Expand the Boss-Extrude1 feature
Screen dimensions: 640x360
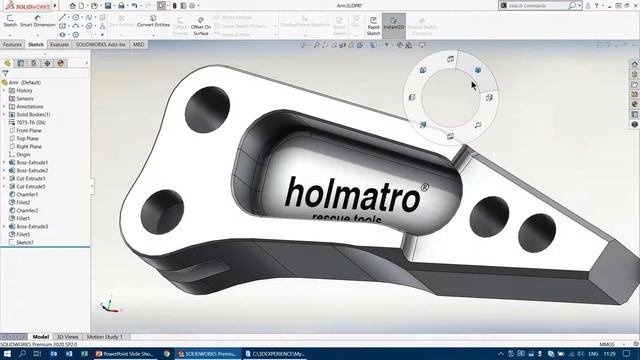(x=4, y=162)
